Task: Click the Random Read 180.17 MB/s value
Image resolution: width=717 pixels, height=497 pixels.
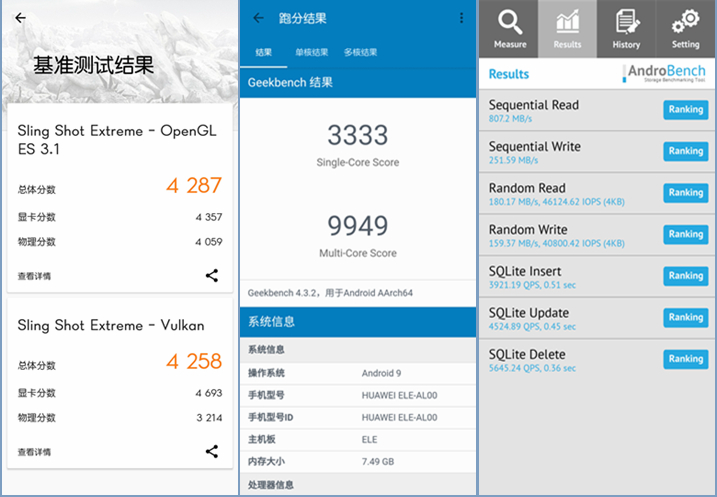Action: click(556, 202)
